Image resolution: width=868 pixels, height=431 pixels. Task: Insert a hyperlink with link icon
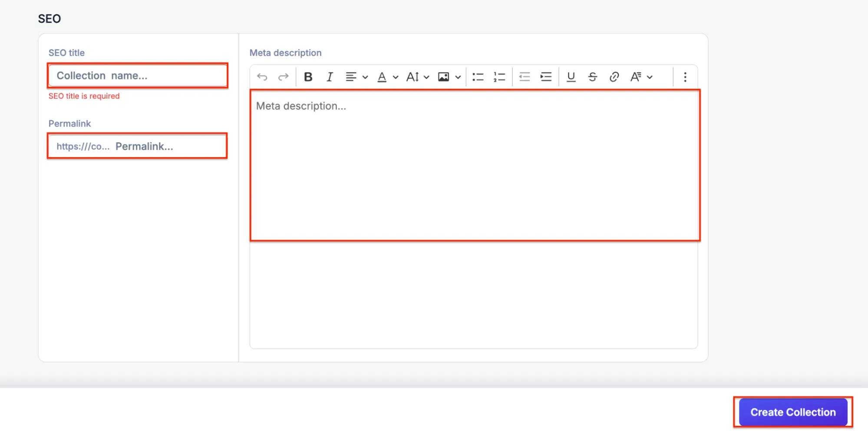click(x=614, y=77)
